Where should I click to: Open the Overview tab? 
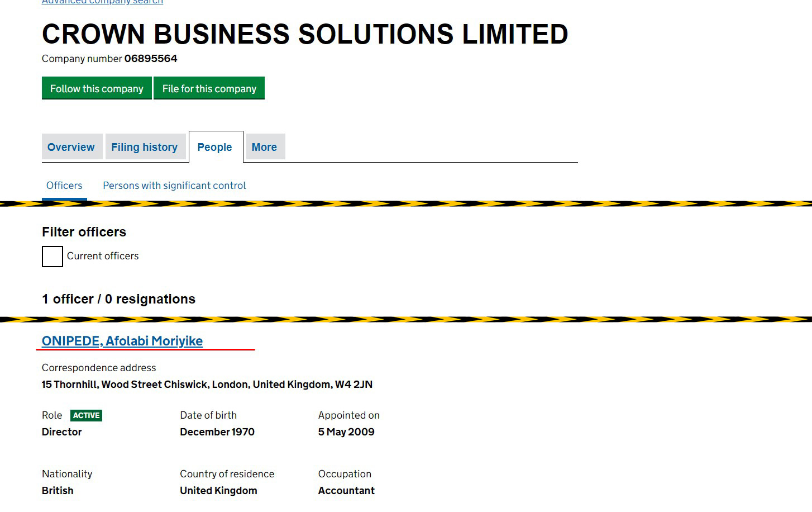(71, 147)
